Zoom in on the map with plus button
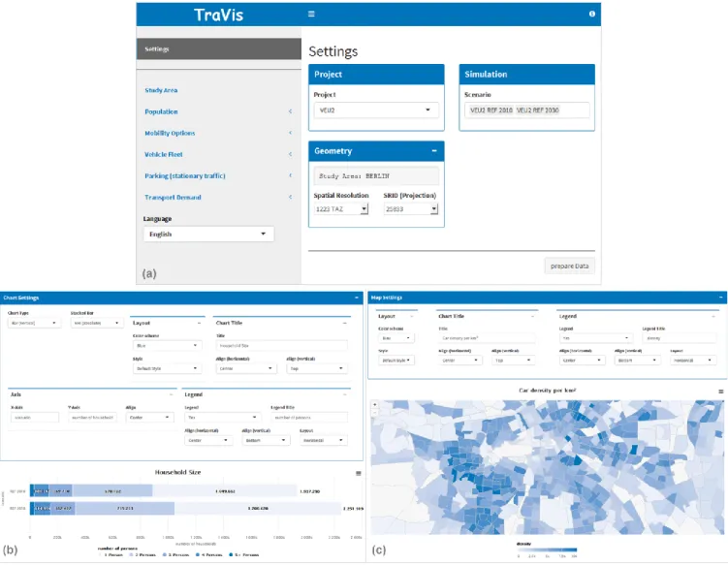The height and width of the screenshot is (565, 728). [375, 405]
